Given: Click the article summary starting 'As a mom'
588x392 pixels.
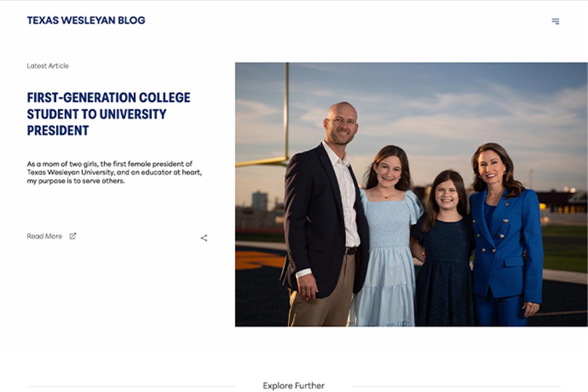Looking at the screenshot, I should tap(114, 172).
